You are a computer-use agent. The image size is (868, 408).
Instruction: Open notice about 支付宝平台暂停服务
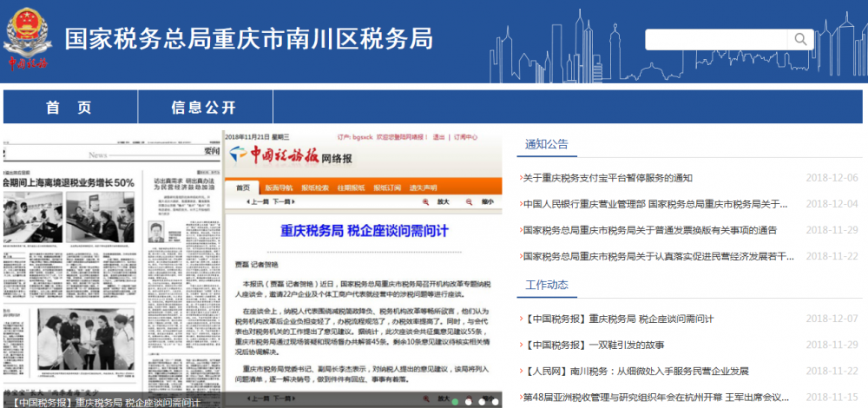tap(608, 178)
